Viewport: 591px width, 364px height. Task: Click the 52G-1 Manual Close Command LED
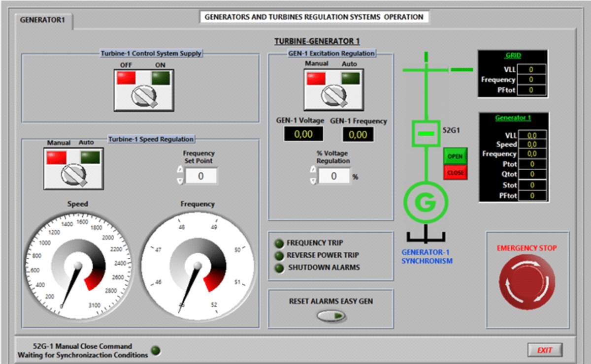(156, 351)
